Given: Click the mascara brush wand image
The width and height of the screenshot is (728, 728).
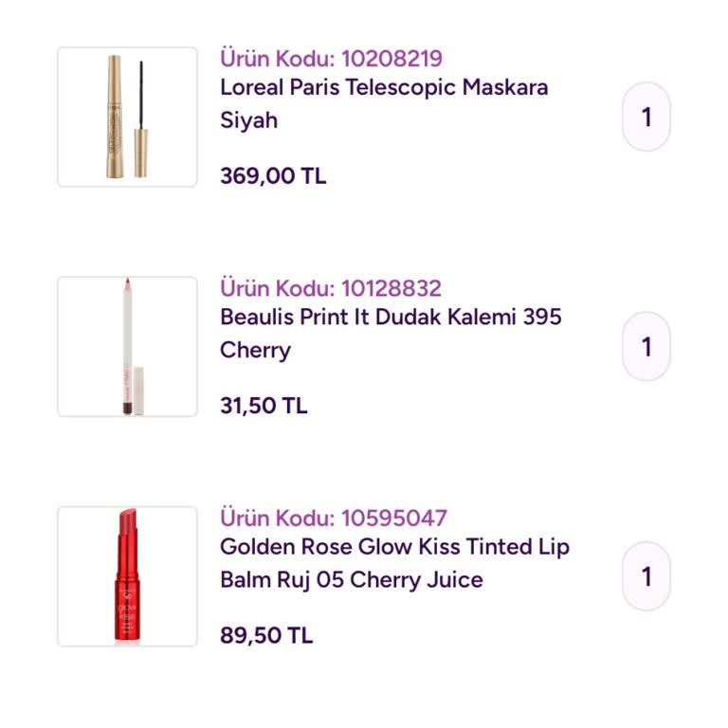Looking at the screenshot, I should click(x=141, y=112).
